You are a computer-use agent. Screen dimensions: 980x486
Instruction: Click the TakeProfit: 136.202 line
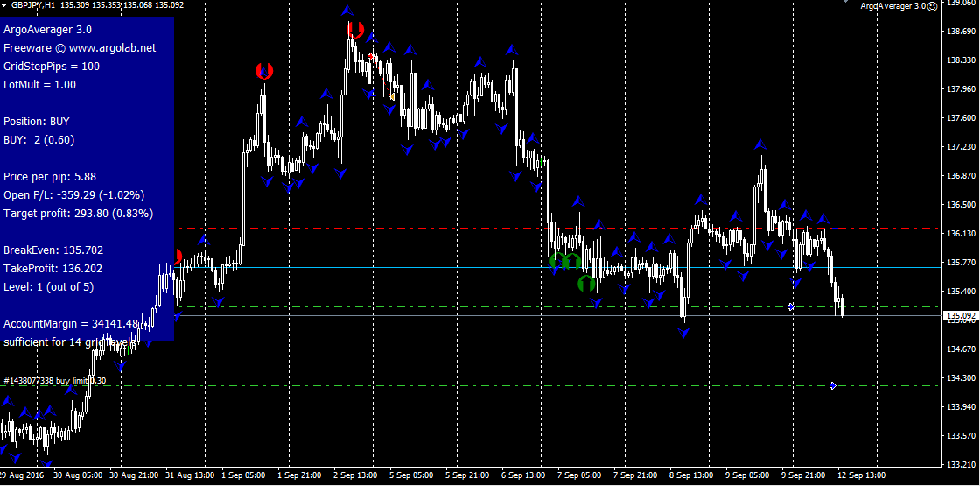click(53, 268)
